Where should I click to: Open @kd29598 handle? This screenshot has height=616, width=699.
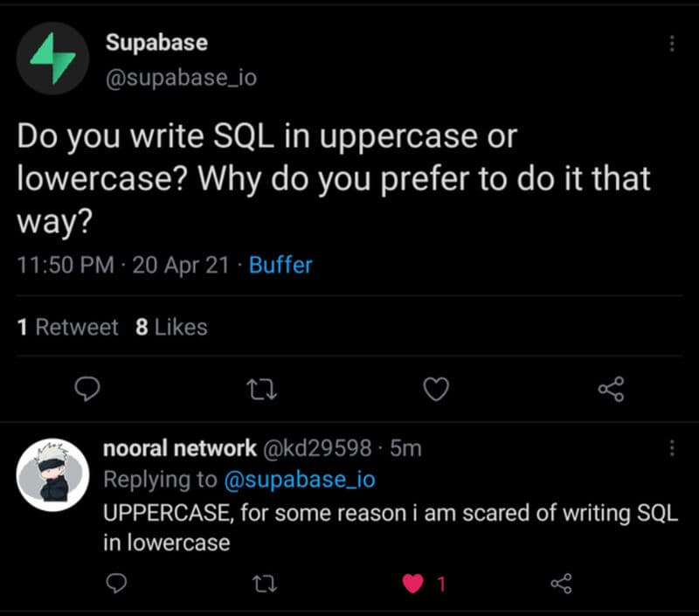tap(317, 448)
